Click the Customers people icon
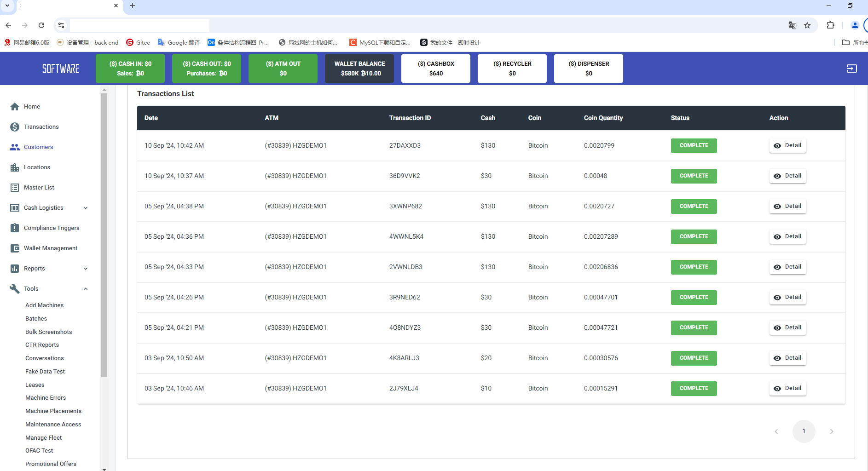This screenshot has width=868, height=471. tap(15, 147)
